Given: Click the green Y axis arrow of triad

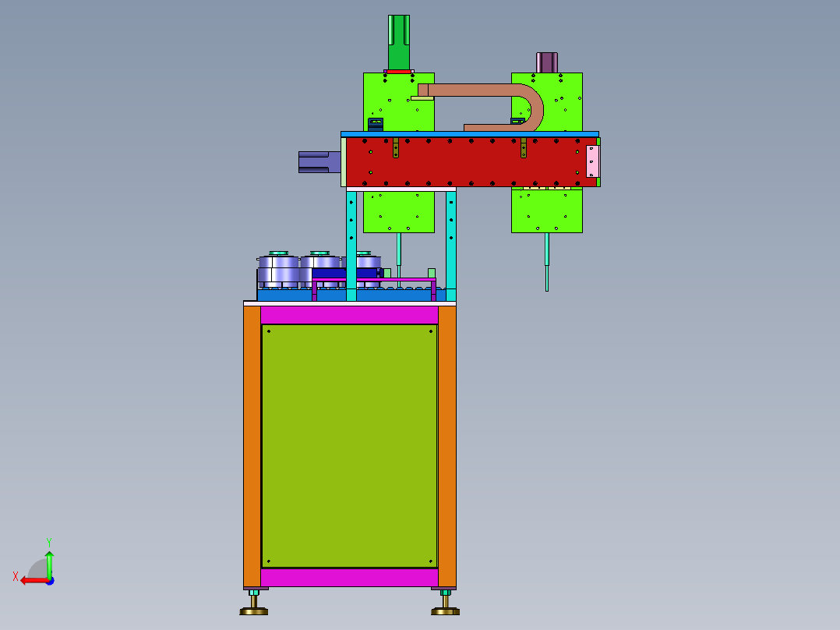Looking at the screenshot, I should click(x=49, y=564).
